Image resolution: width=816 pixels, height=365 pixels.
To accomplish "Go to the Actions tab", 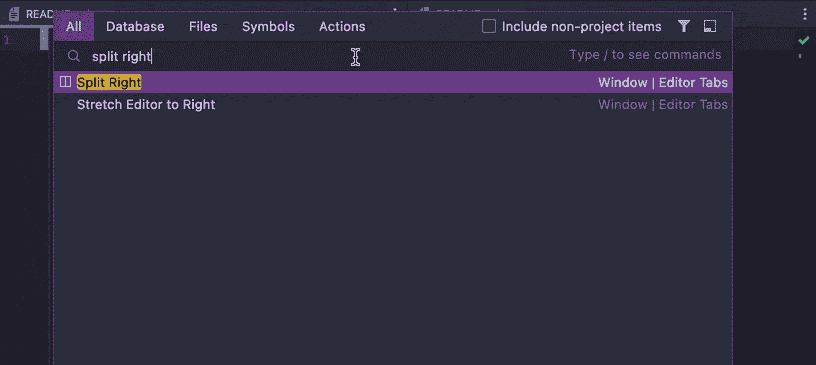I will pyautogui.click(x=342, y=27).
